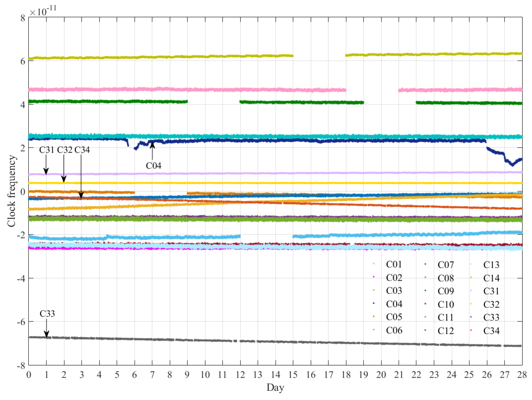Click the C04 annotation below the arrow
Screen dimensions: 532x400
pyautogui.click(x=153, y=166)
